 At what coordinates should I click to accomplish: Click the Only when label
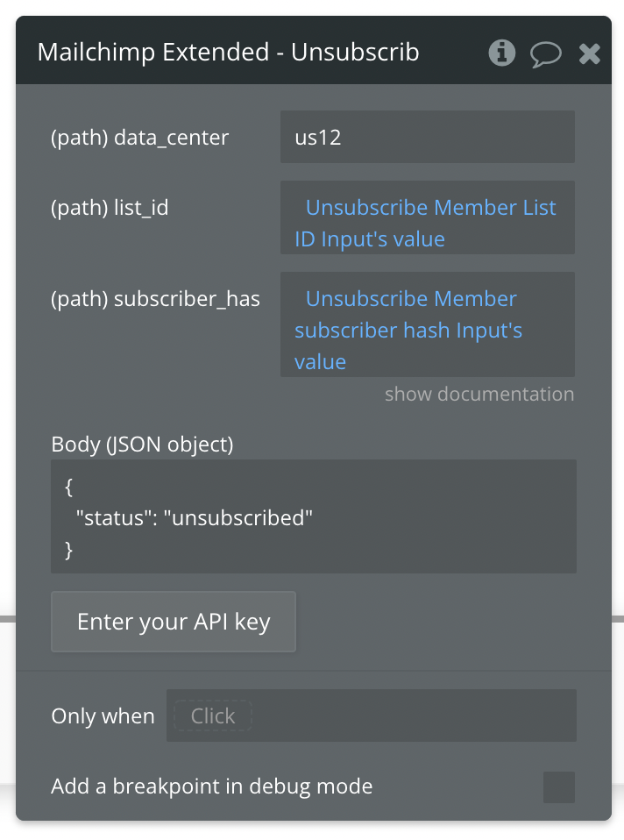pos(103,716)
